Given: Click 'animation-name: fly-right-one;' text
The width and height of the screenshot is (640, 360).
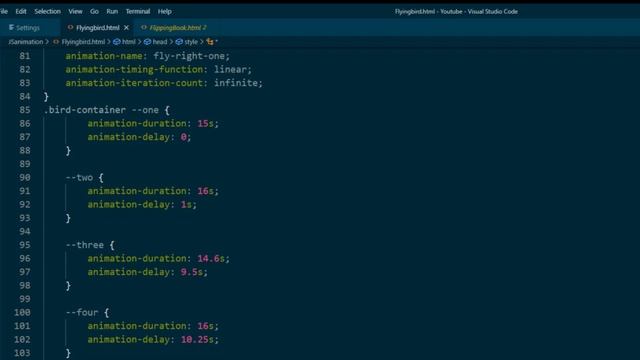Looking at the screenshot, I should tap(148, 56).
